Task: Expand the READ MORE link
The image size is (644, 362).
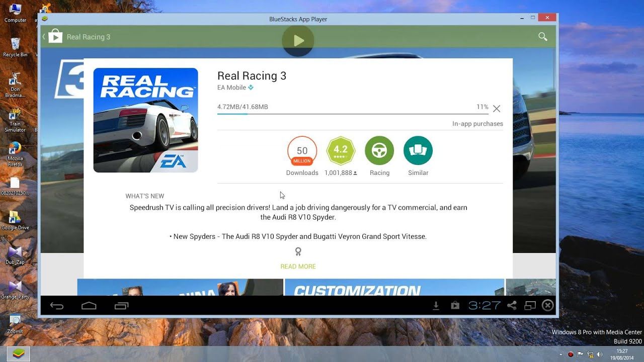Action: tap(298, 266)
